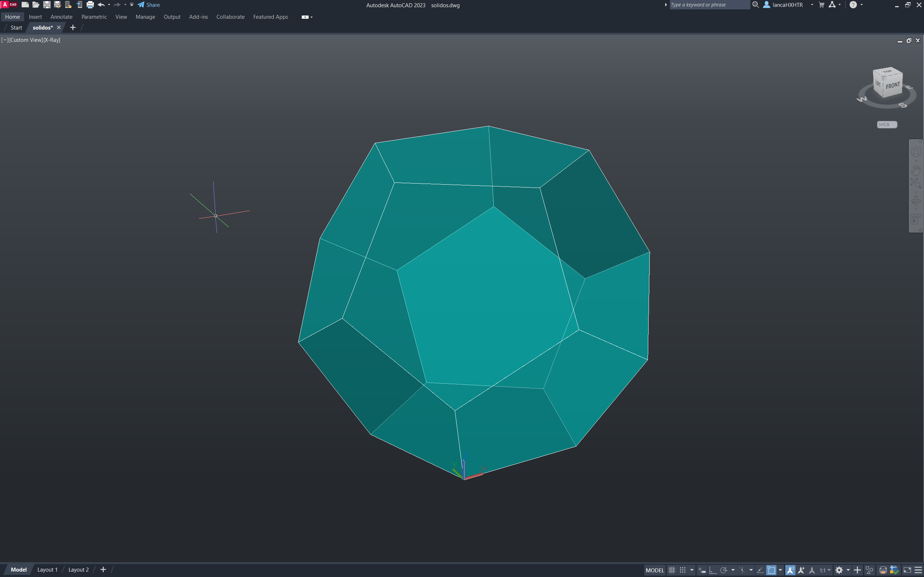
Task: Click the Full Navigation Wheel icon in navigation bar
Action: [x=916, y=152]
